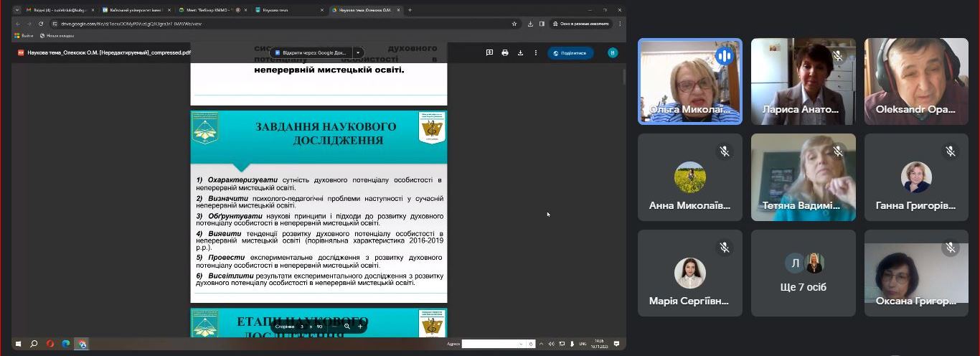Open the Gmail inbox browser tab

[61, 10]
